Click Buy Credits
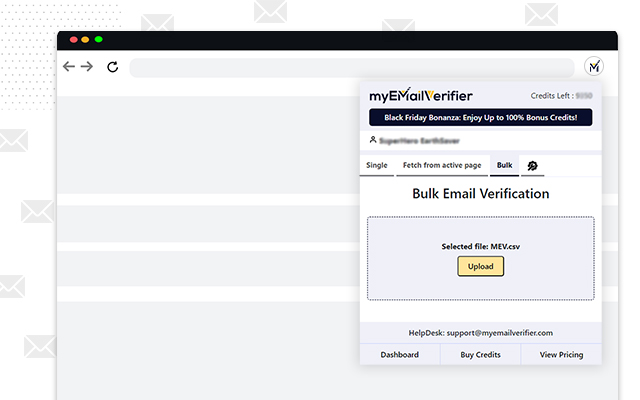640x400 pixels. coord(480,355)
